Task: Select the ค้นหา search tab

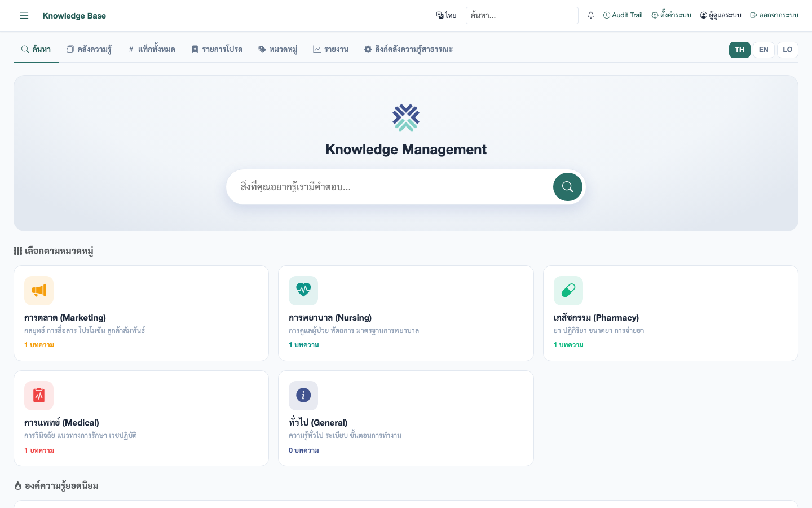Action: (36, 50)
